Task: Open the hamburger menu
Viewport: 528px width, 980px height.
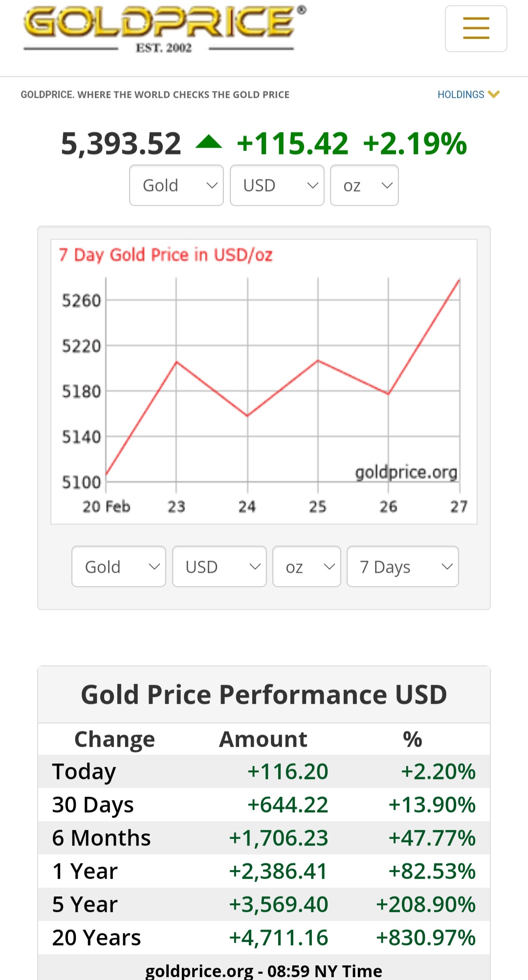Action: tap(476, 28)
